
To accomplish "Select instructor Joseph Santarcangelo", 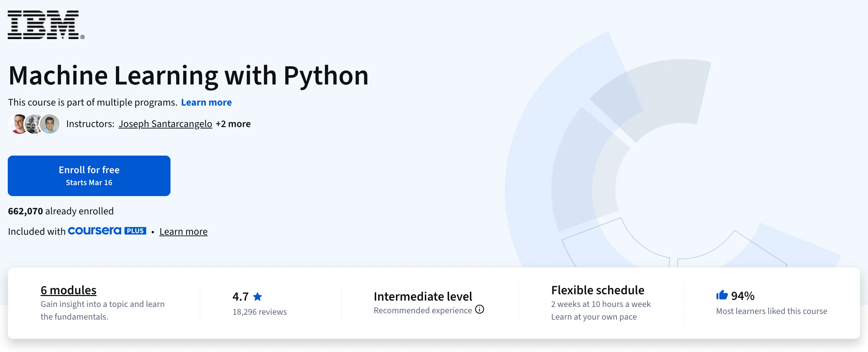I will tap(165, 124).
